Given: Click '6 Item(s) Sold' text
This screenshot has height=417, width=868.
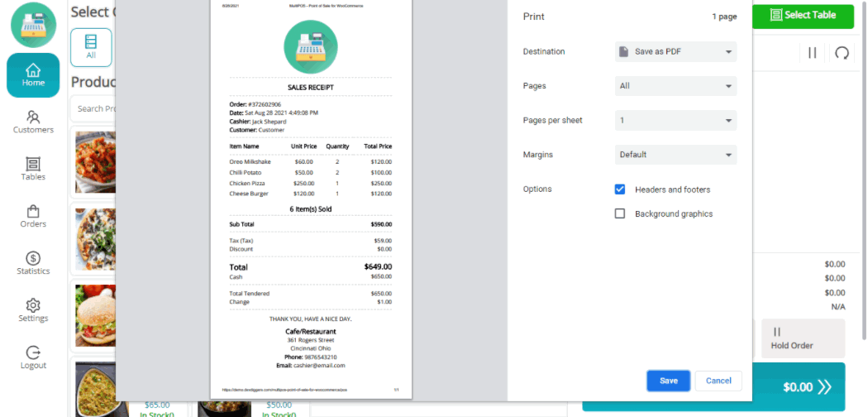Looking at the screenshot, I should point(311,208).
